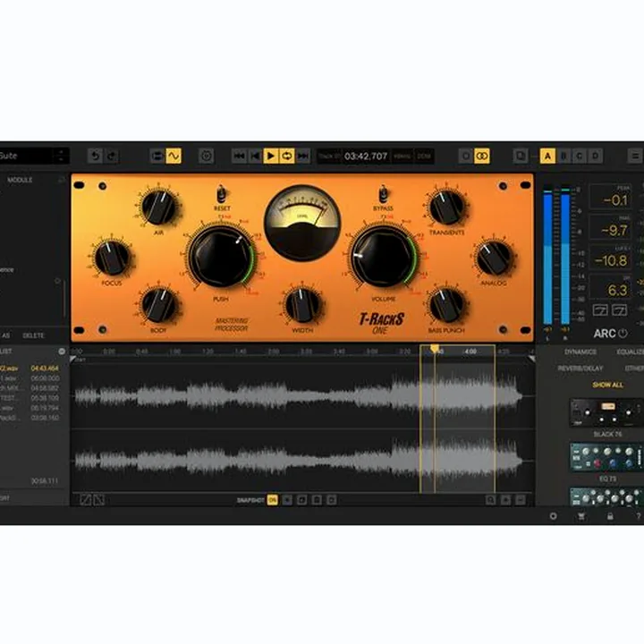Click the ANALOG knob
Viewport: 644px width, 644px height.
[x=494, y=258]
